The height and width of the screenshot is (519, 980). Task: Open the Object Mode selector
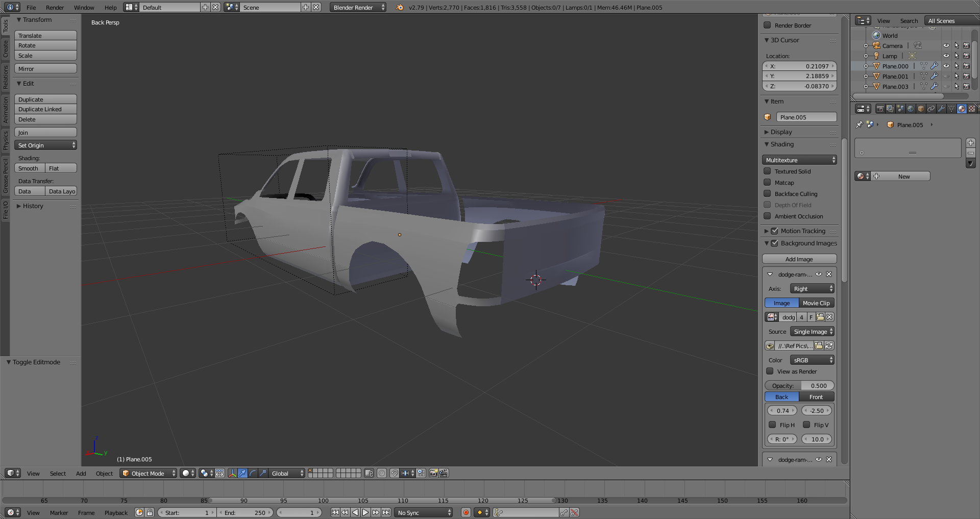coord(148,473)
